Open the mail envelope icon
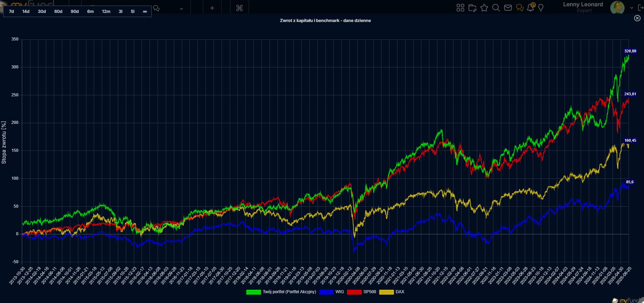Viewport: 644px width, 303px height. pos(508,8)
